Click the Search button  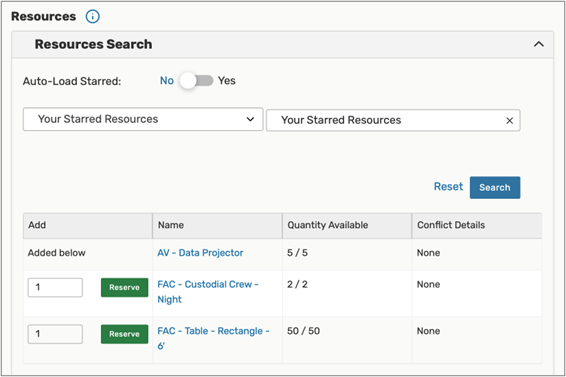pyautogui.click(x=495, y=187)
